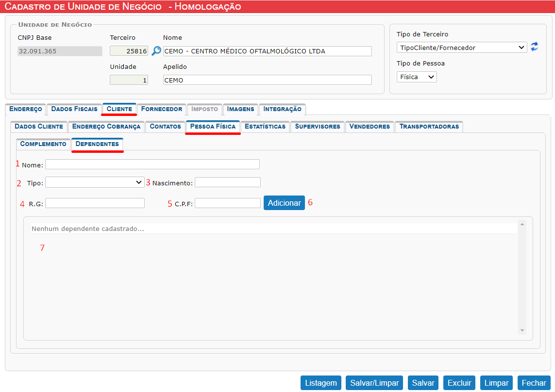Click the R.G input field
The width and height of the screenshot is (555, 392).
click(95, 203)
